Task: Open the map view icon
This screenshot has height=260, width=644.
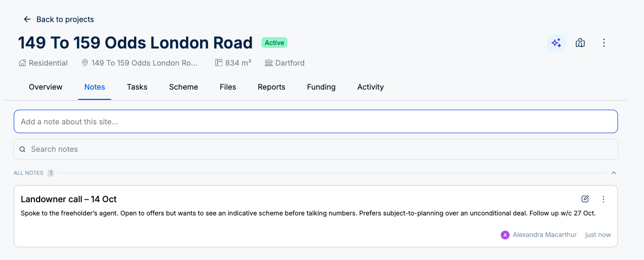Action: 580,43
